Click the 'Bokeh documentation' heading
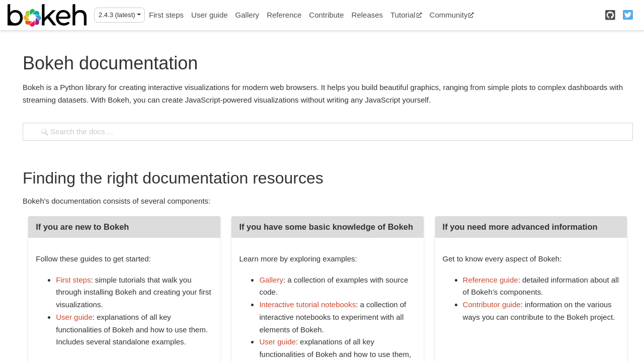The height and width of the screenshot is (362, 644). pos(110,63)
